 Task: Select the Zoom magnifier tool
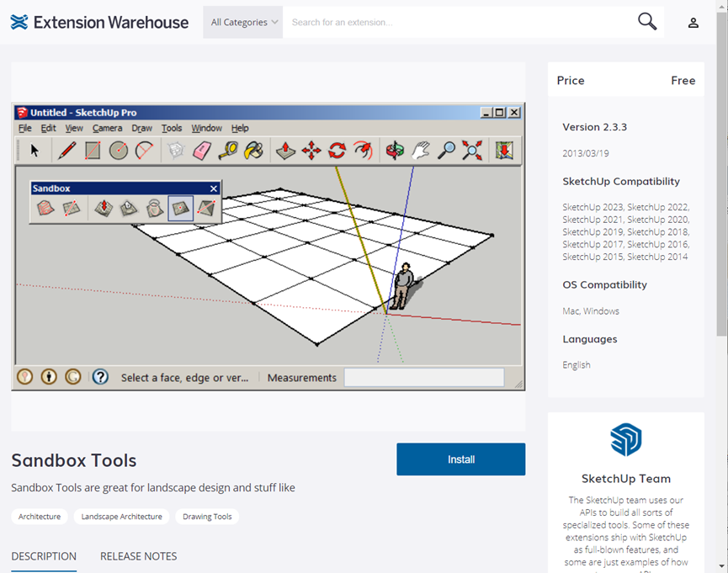click(446, 151)
